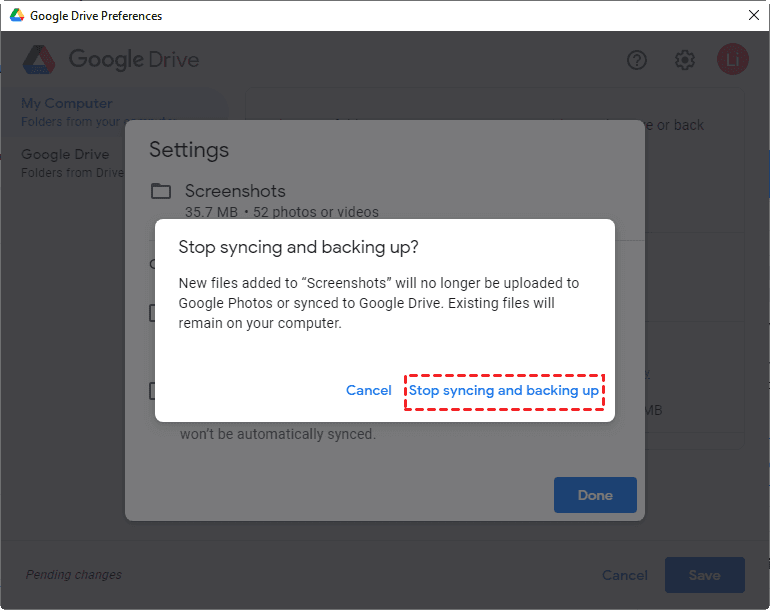The width and height of the screenshot is (770, 610).
Task: Open the Li account avatar
Action: (x=733, y=59)
